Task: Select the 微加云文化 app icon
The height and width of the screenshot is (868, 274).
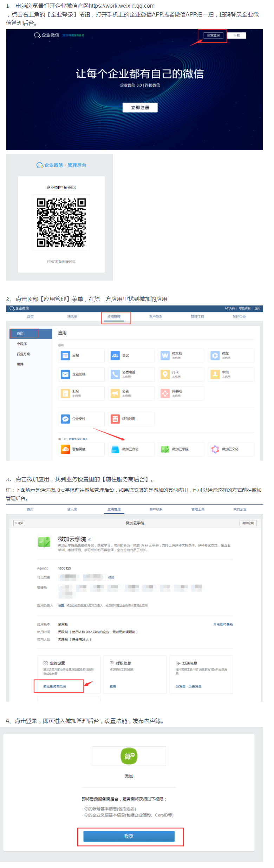Action: click(215, 449)
